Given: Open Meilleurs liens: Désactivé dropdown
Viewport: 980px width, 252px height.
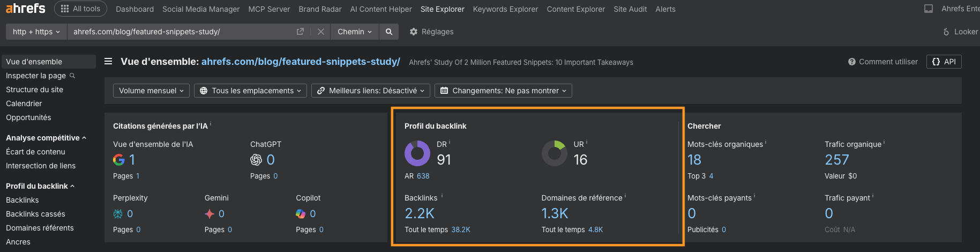Looking at the screenshot, I should pos(371,91).
